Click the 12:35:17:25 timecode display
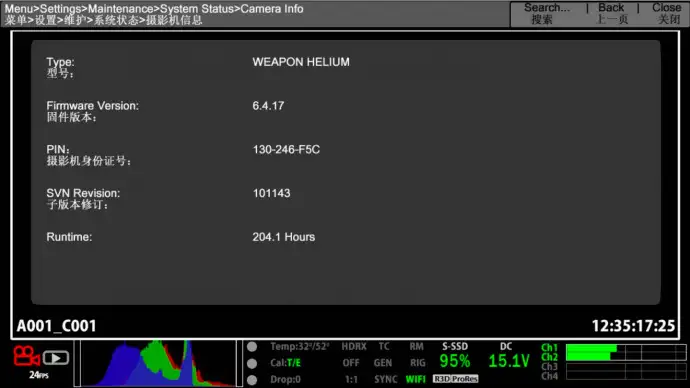The image size is (690, 388). (x=633, y=326)
